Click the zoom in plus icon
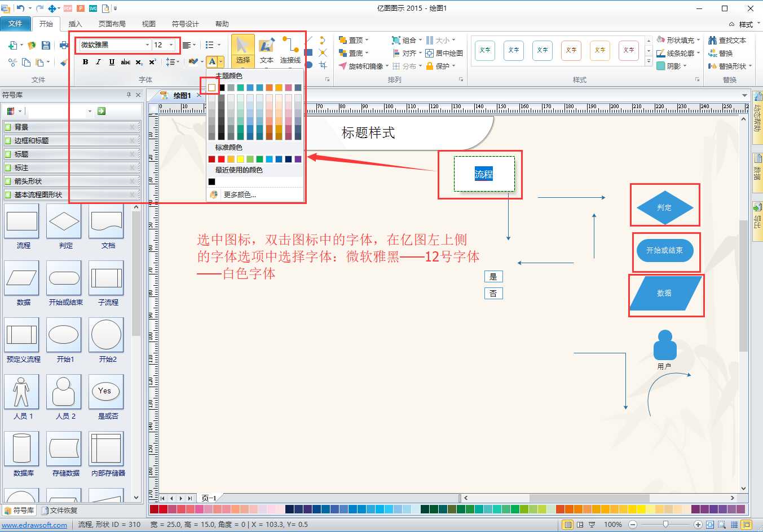The image size is (763, 532). 698,524
